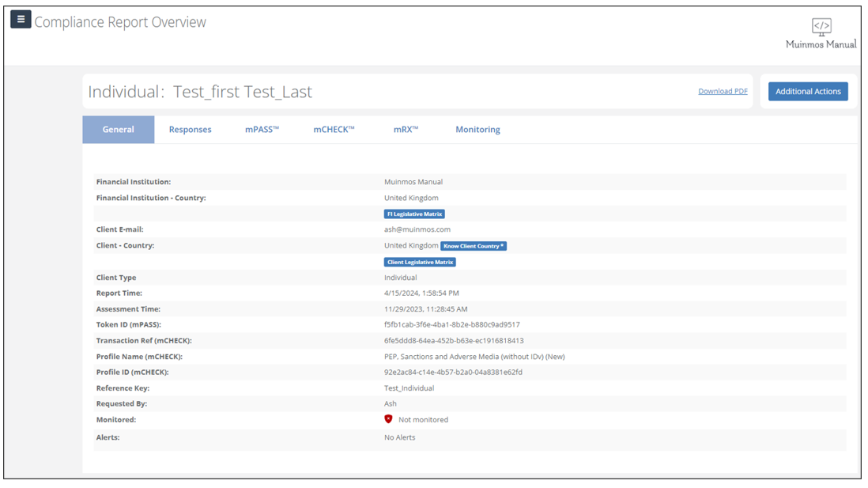This screenshot has height=488, width=868.
Task: Open the Responses tab
Action: tap(190, 130)
